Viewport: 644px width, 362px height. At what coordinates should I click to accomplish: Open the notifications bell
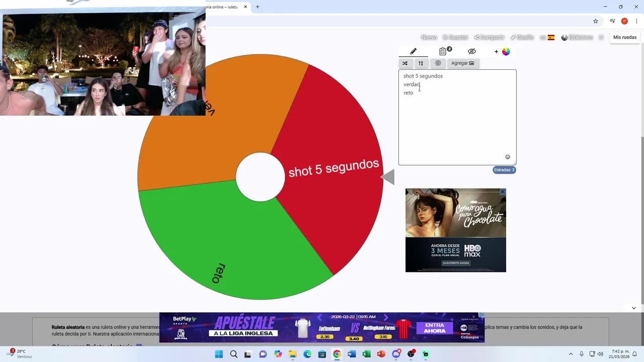[x=635, y=354]
